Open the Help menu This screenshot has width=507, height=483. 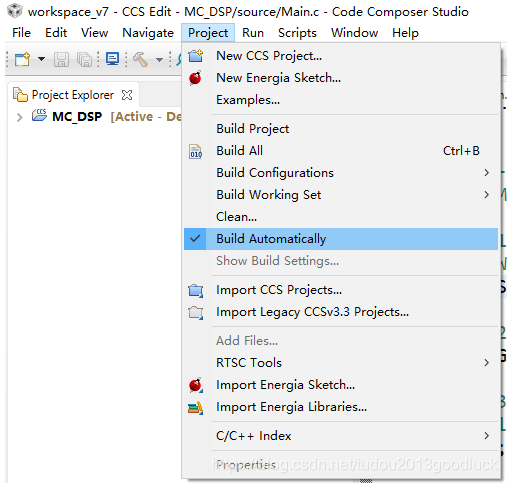tap(405, 33)
